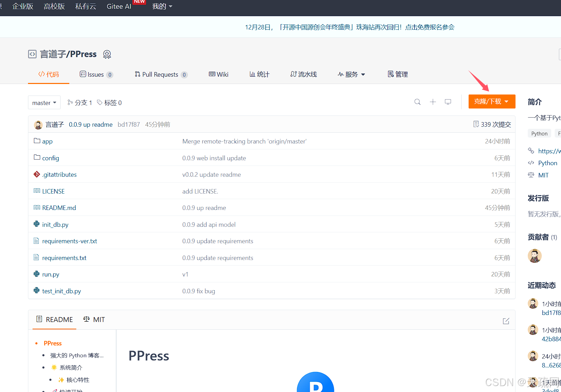
Task: Open the contributor avatar under 贡献者
Action: pos(534,255)
